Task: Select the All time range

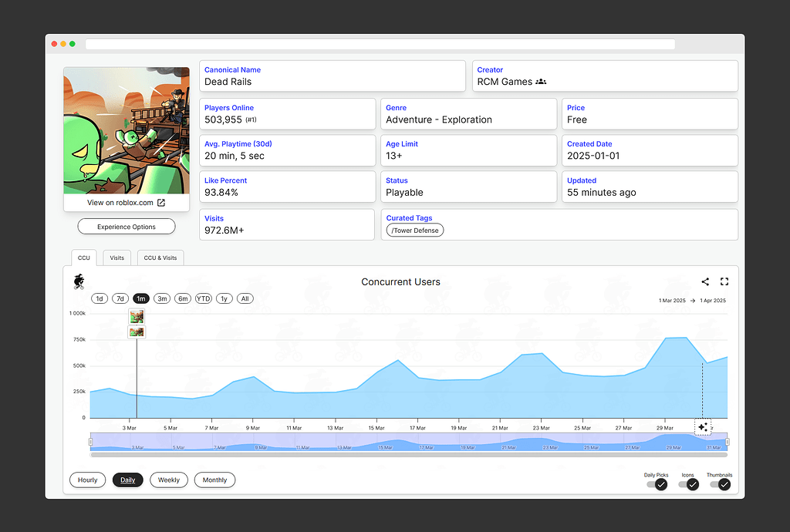Action: (x=245, y=298)
